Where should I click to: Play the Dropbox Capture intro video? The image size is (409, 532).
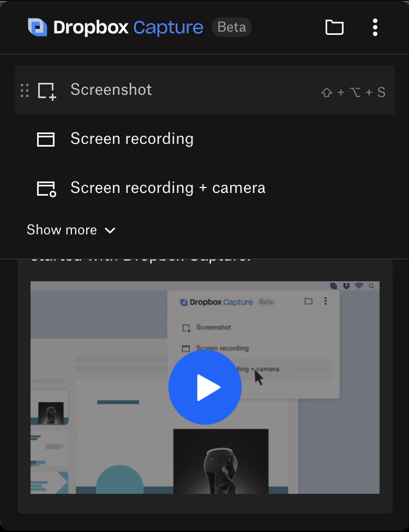click(205, 387)
